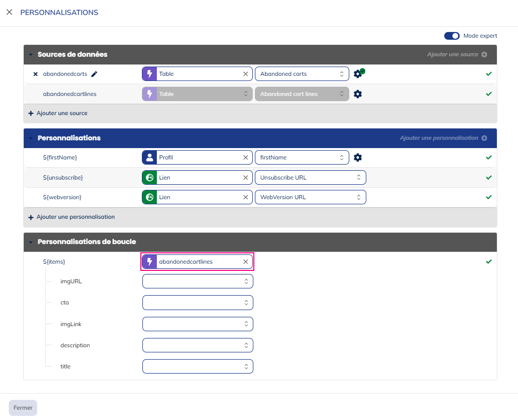Clear abandonedcartlines from the items loop field
The width and height of the screenshot is (518, 420).
(x=246, y=262)
